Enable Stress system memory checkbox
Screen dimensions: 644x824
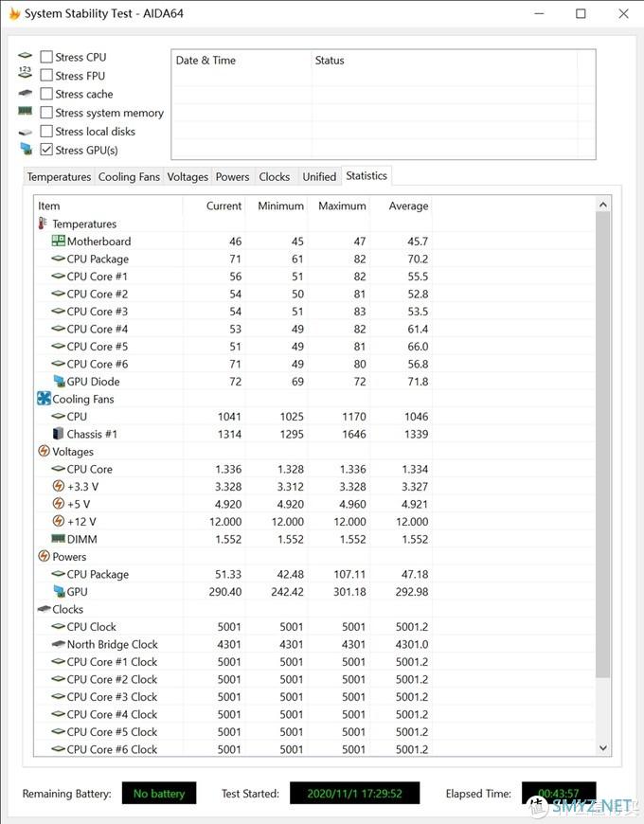point(46,113)
